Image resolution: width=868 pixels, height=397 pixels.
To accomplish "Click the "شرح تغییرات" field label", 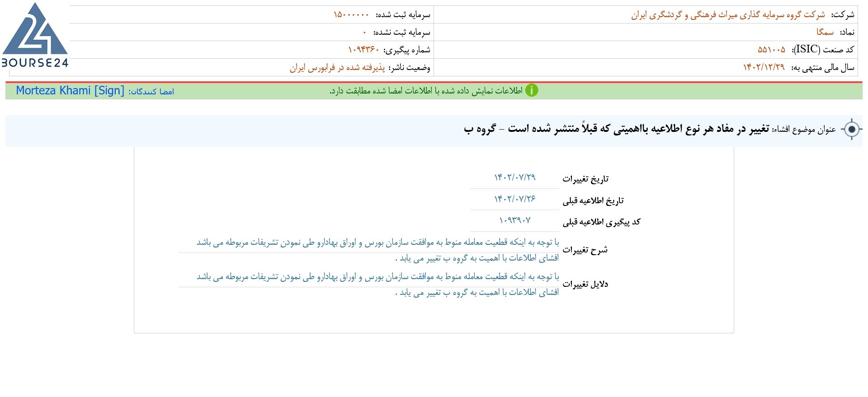I will coord(585,250).
